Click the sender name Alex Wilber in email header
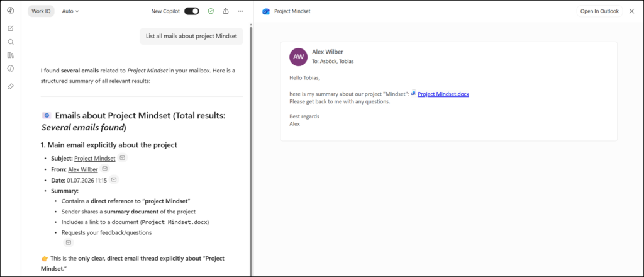 328,52
